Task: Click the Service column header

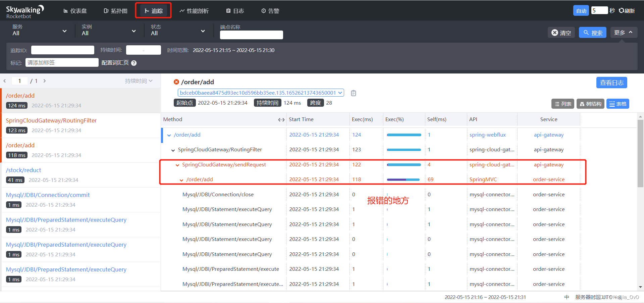Action: click(x=549, y=119)
